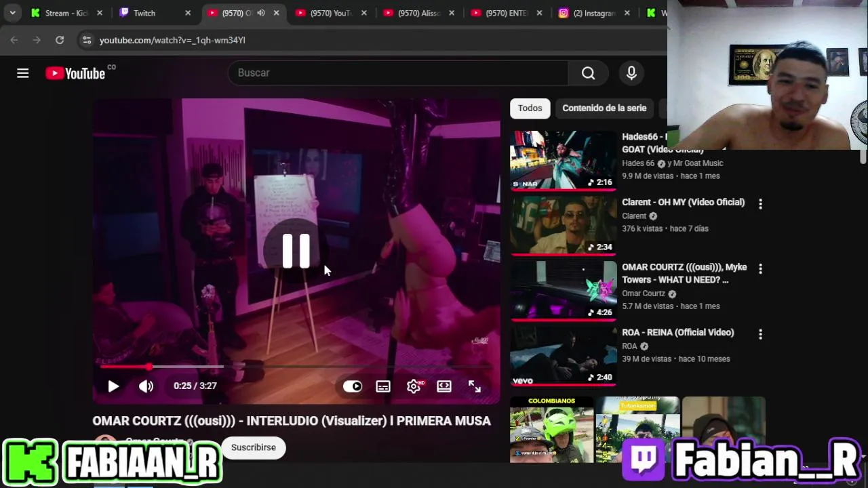Go back in browser history
Screen dimensions: 868x488
[14, 41]
